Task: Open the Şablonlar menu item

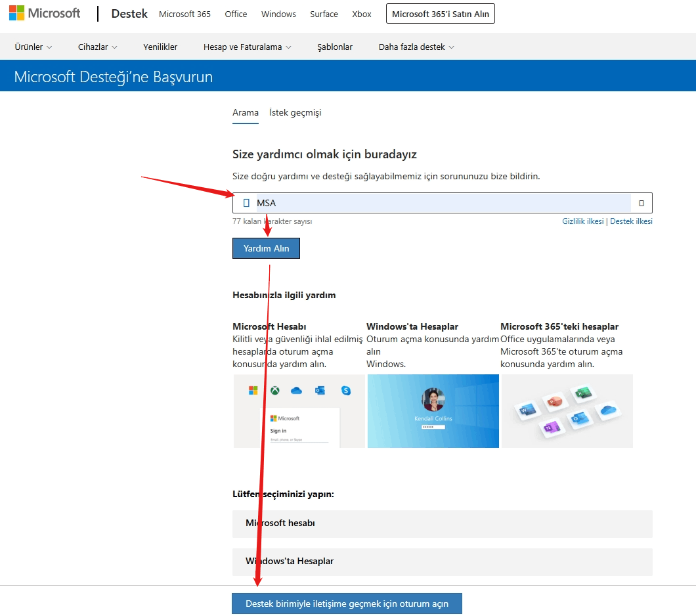Action: 335,47
